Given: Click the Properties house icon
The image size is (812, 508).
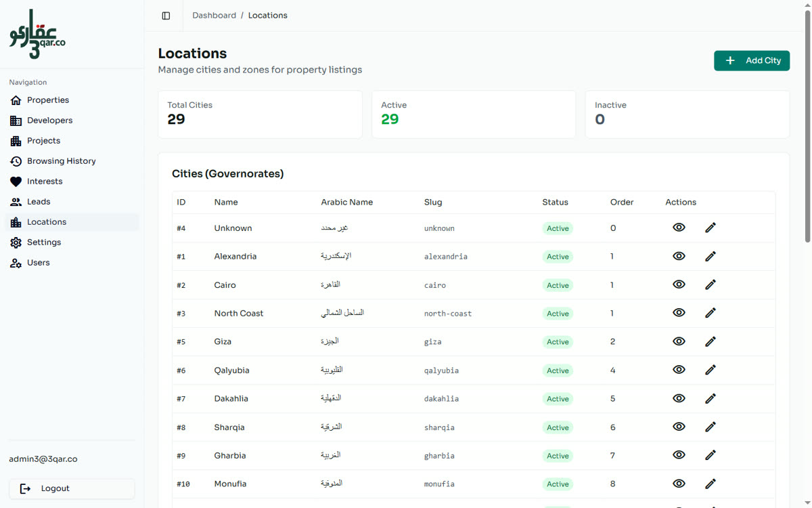Looking at the screenshot, I should pyautogui.click(x=16, y=100).
